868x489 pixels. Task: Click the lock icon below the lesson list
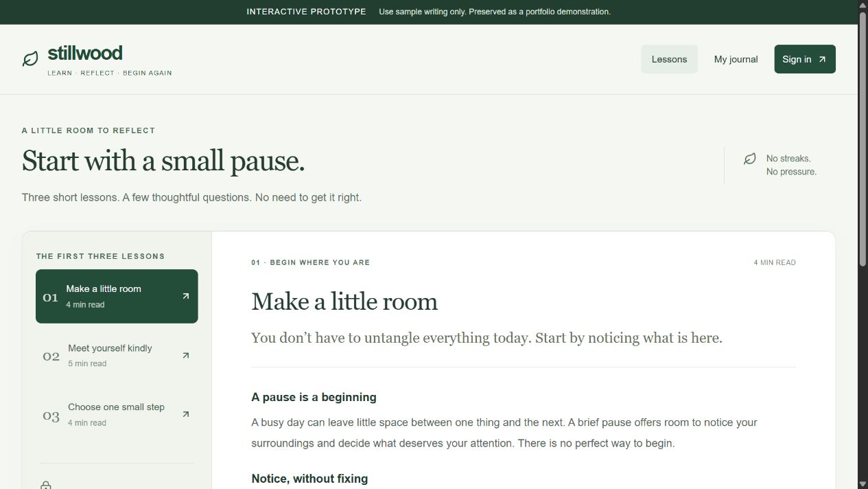pyautogui.click(x=46, y=485)
